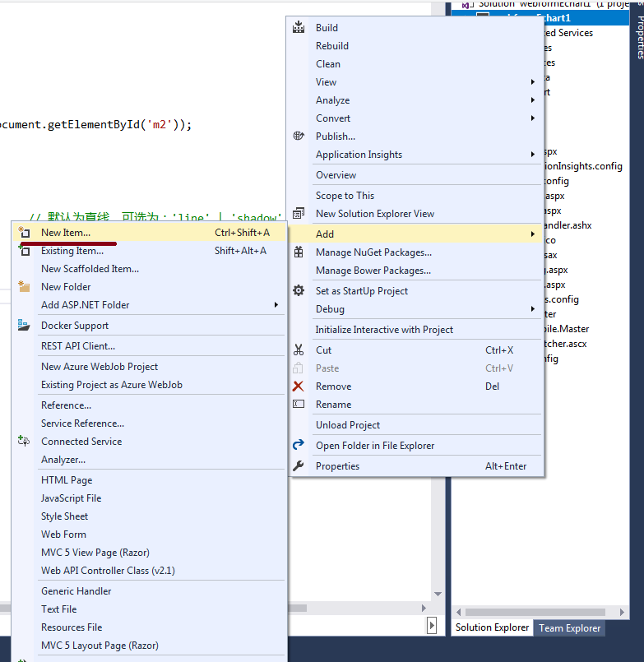Click the Manage NuGet Packages package icon
Image resolution: width=644 pixels, height=662 pixels.
click(x=299, y=252)
